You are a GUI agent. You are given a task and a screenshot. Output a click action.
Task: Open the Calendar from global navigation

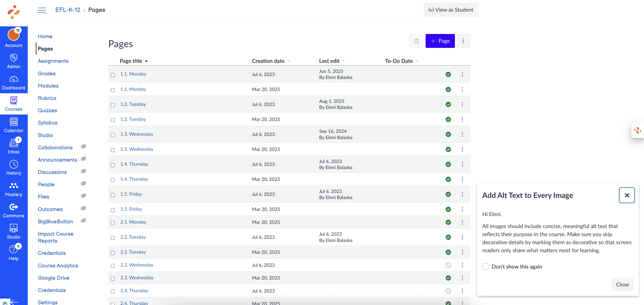coord(13,125)
